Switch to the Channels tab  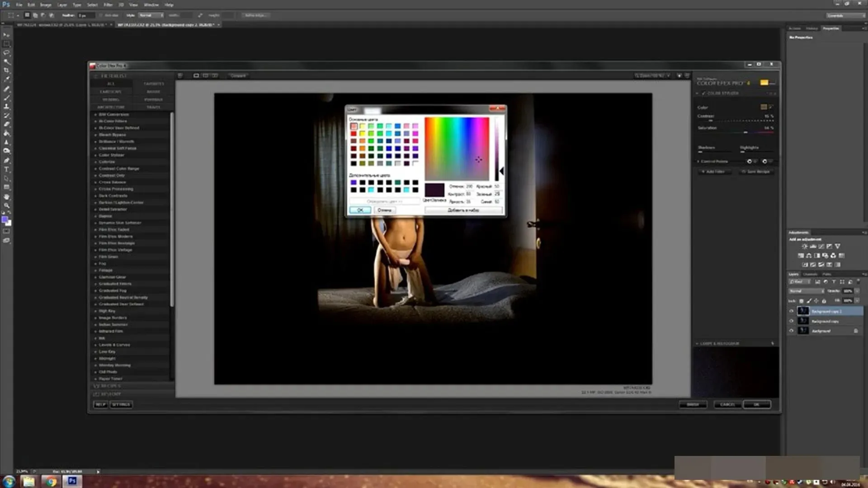click(x=810, y=274)
